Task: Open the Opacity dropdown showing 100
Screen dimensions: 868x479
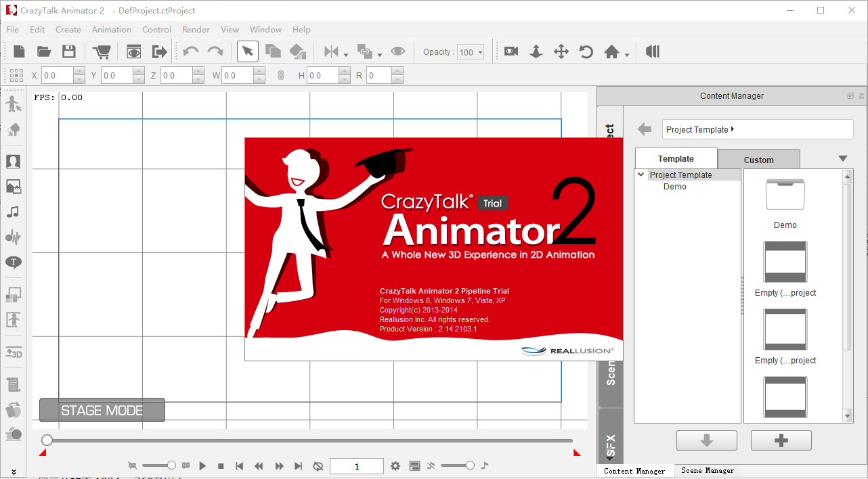Action: [x=471, y=53]
